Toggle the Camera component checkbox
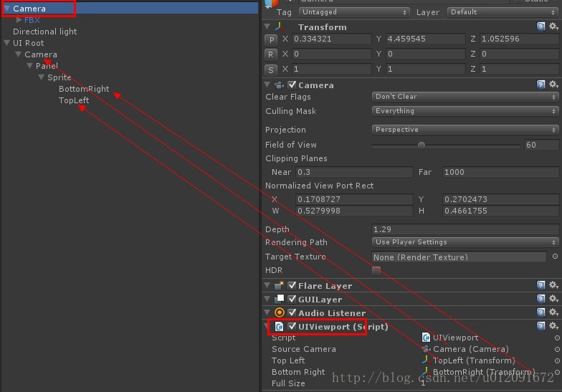This screenshot has height=392, width=562. coord(292,85)
